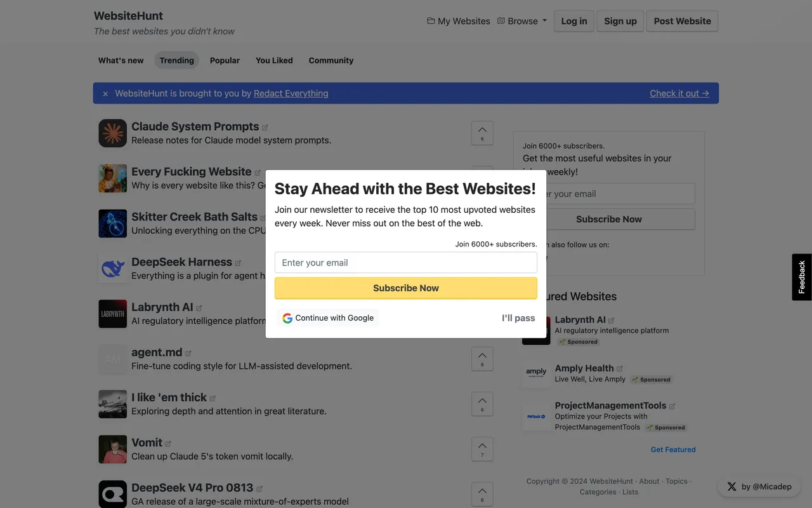Click the ProjectManagementTools logo
Viewport: 812px width, 508px height.
coord(536,417)
